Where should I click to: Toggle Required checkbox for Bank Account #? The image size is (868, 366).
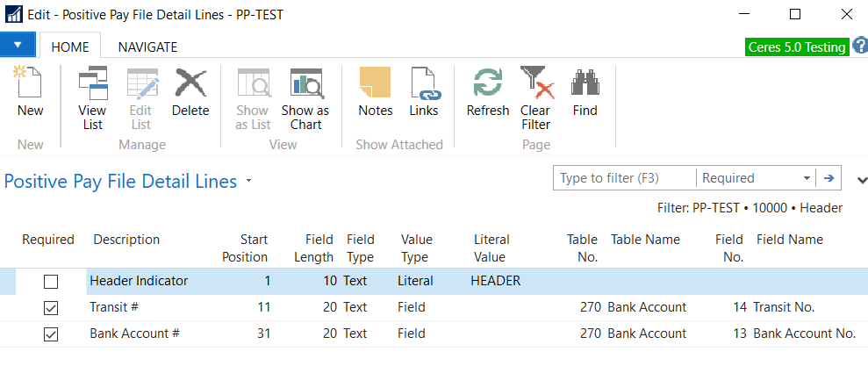[51, 334]
